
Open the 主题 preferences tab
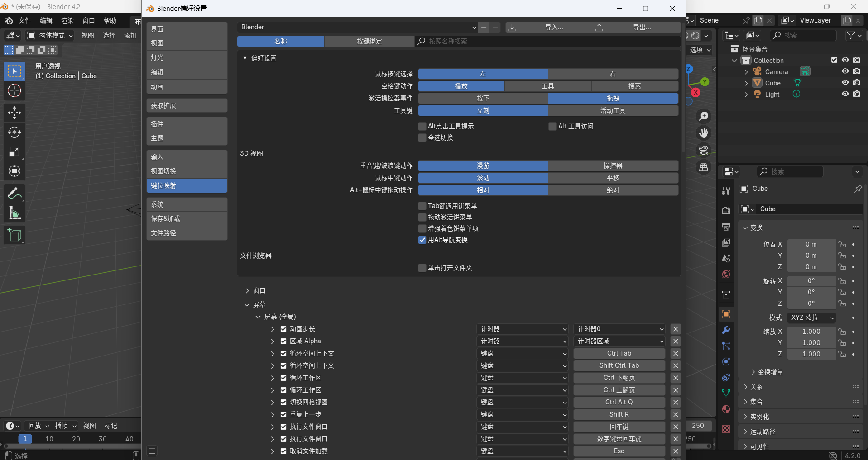coord(187,138)
